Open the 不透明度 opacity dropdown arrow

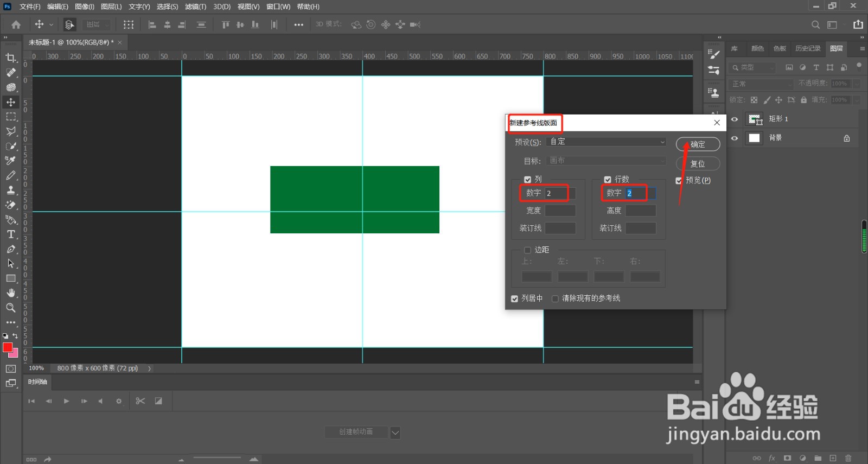pyautogui.click(x=857, y=84)
